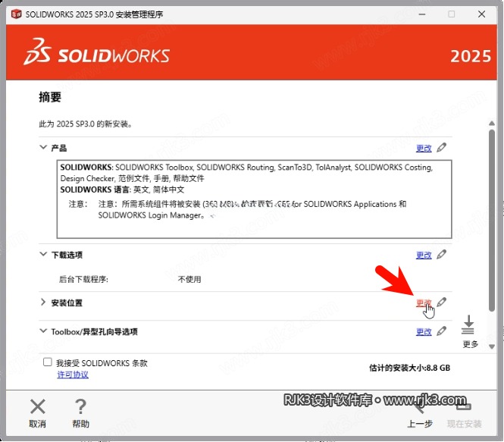Image resolution: width=504 pixels, height=442 pixels.
Task: Click pencil icon beside Toolbox/异型孔向导选项
Action: (x=441, y=331)
